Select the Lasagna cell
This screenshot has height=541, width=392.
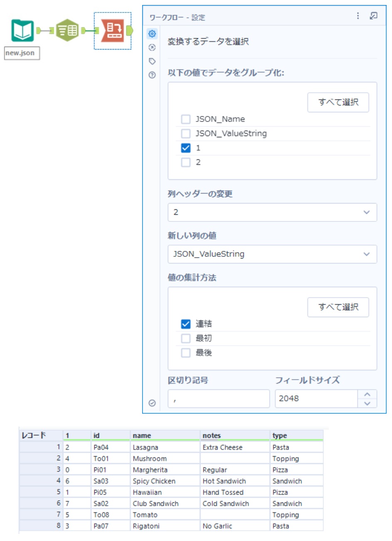pos(165,447)
